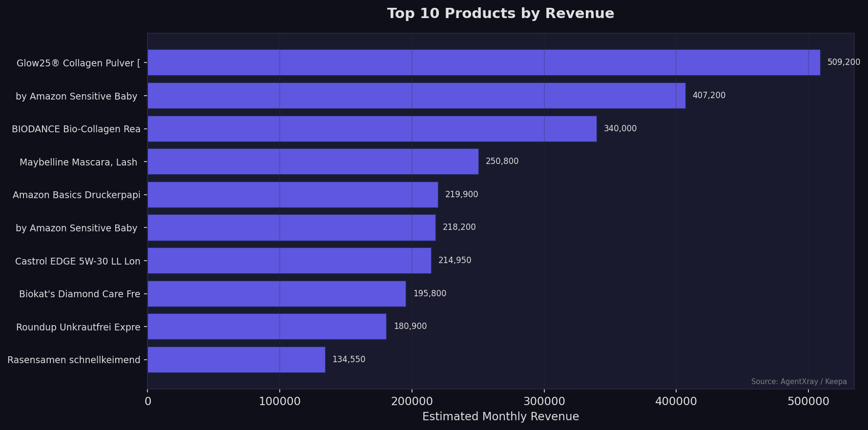Click the 250,800 value label
This screenshot has width=868, height=430.
click(502, 162)
